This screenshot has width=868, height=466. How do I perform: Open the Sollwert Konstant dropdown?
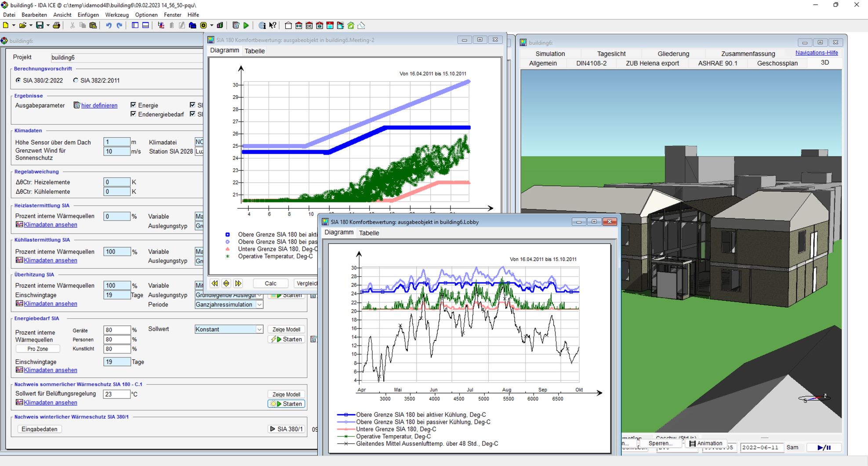click(259, 329)
